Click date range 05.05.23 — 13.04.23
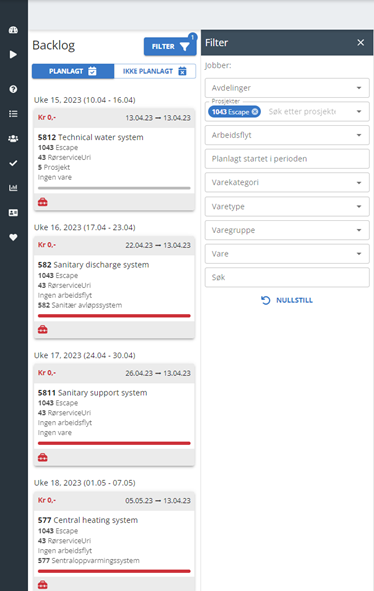The width and height of the screenshot is (374, 591). click(x=158, y=501)
